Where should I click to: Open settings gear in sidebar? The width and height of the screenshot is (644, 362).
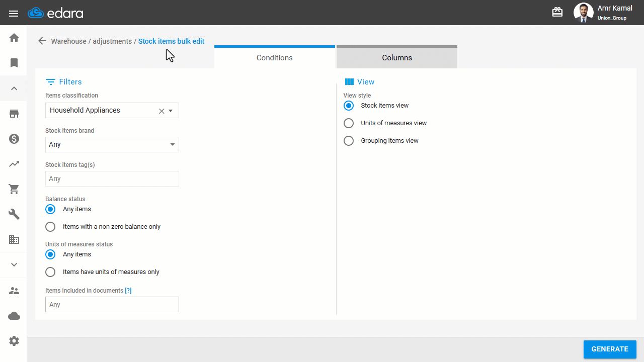click(14, 341)
